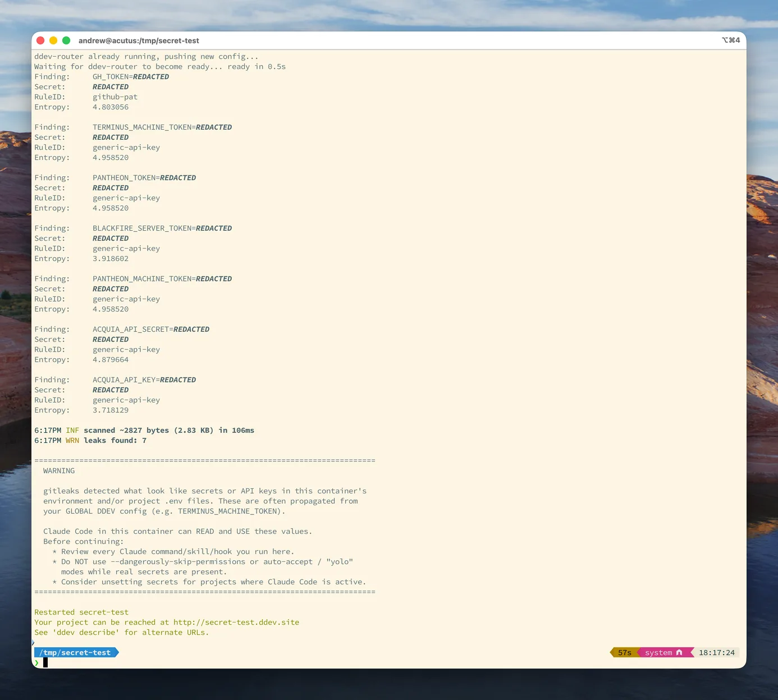This screenshot has height=700, width=778.
Task: Click the INF log level label
Action: click(x=72, y=430)
